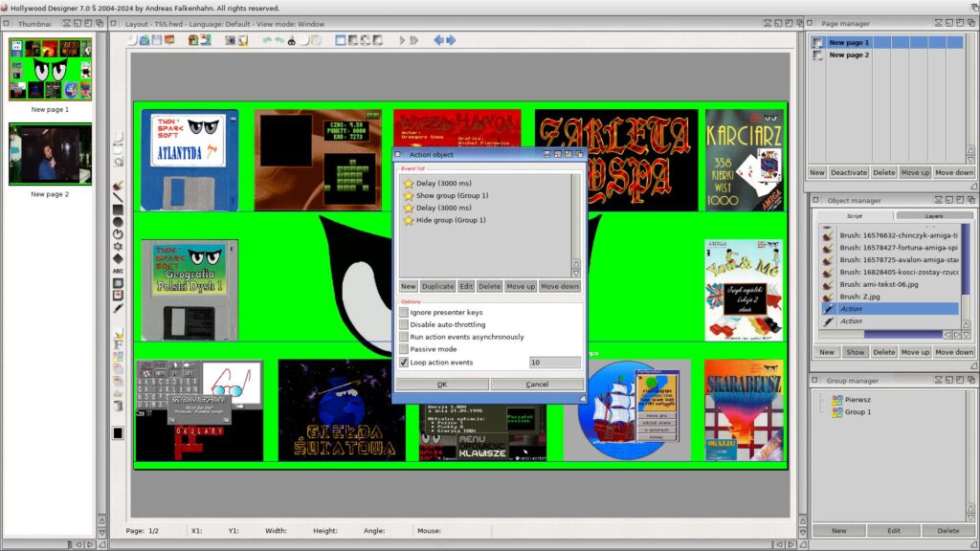The height and width of the screenshot is (551, 980).
Task: Select the diamond polygon tool
Action: coord(118,258)
